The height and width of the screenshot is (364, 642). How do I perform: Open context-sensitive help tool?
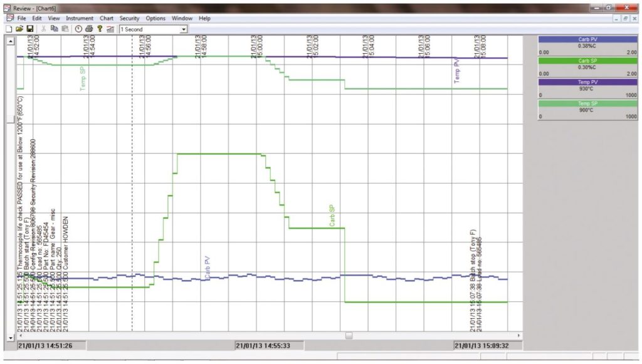pyautogui.click(x=98, y=28)
